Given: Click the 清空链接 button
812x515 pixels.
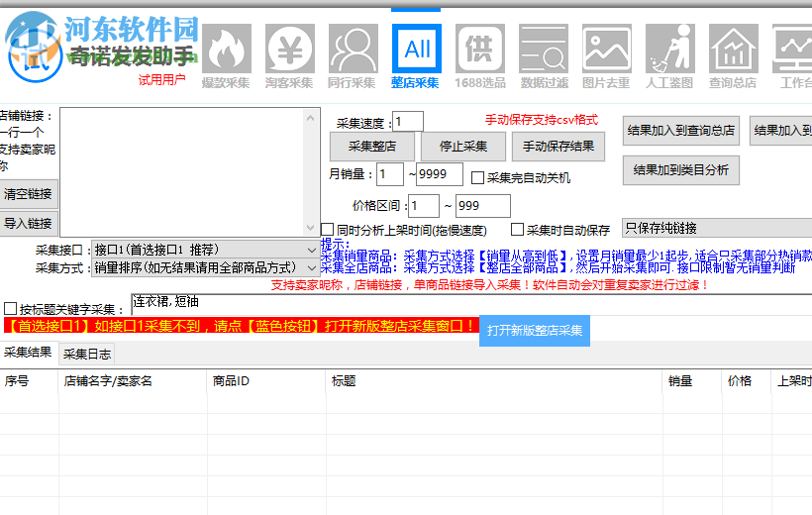Looking at the screenshot, I should 29,194.
